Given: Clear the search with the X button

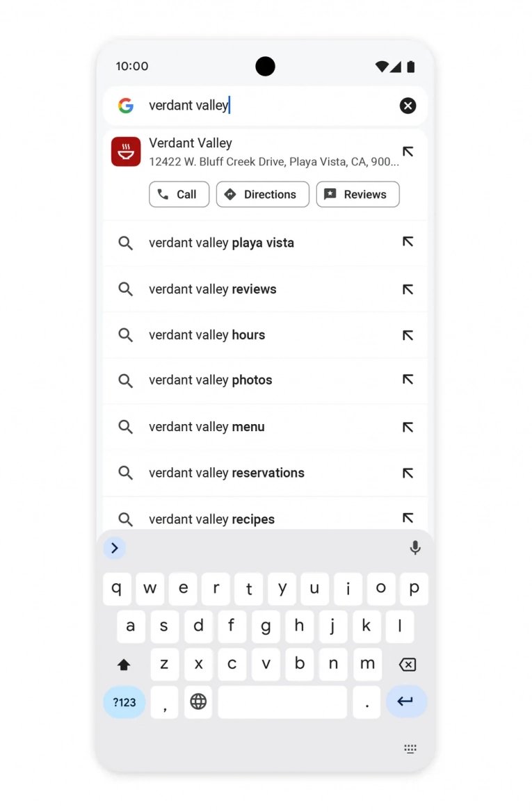Looking at the screenshot, I should pyautogui.click(x=408, y=105).
